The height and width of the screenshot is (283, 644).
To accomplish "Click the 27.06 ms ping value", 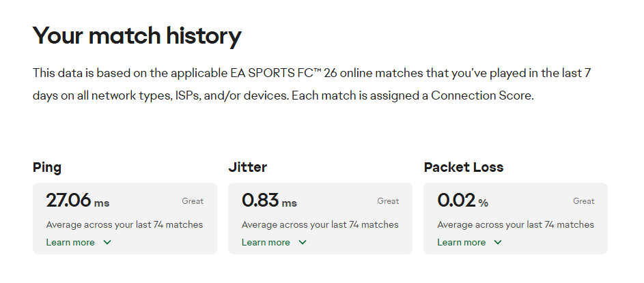I will point(77,200).
